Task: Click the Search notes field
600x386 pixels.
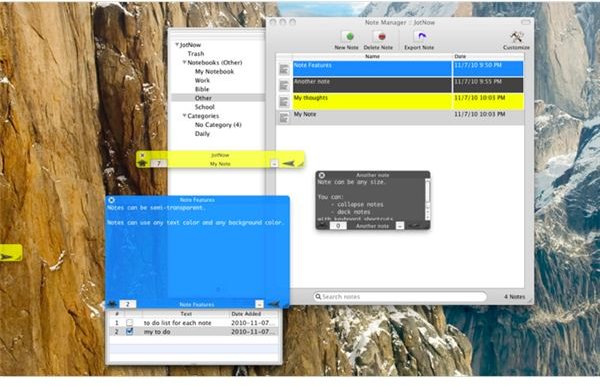Action: pyautogui.click(x=400, y=296)
